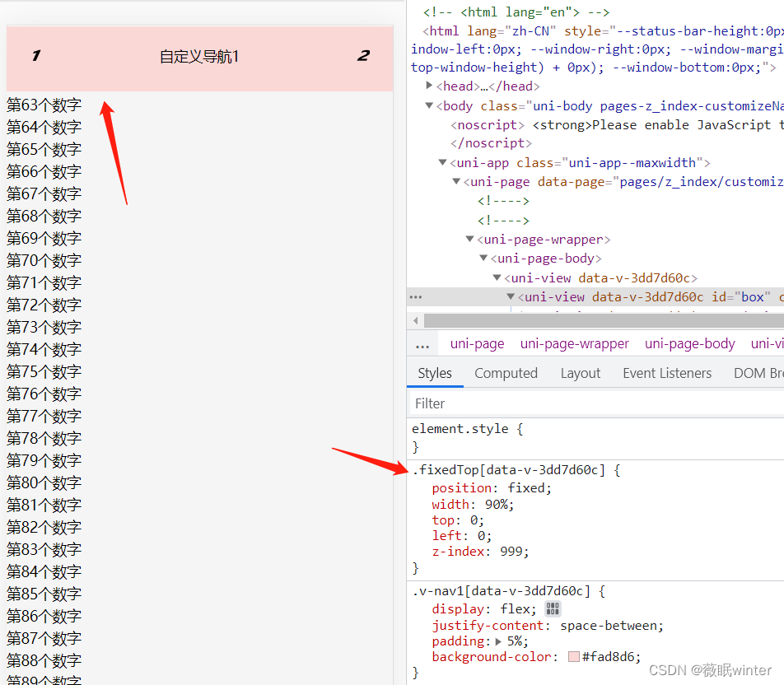
Task: Expand the padding 5% shorthand triangle
Action: click(x=498, y=641)
